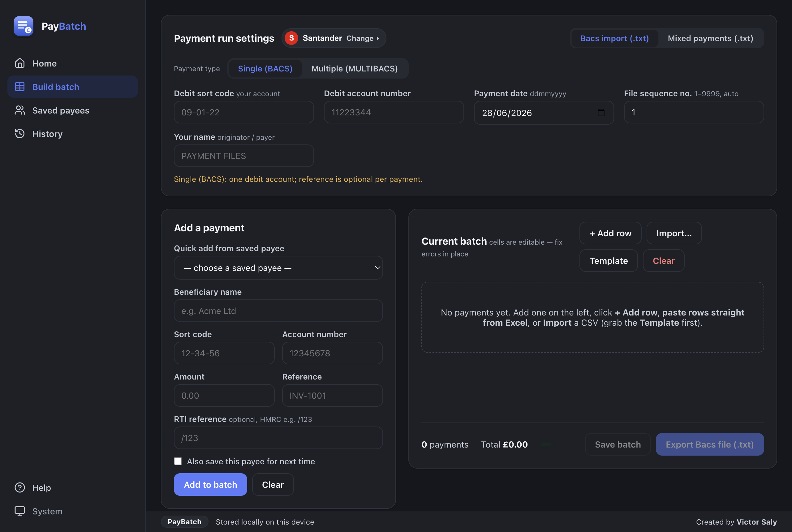The image size is (792, 532).
Task: Click Stored locally on this device text
Action: click(265, 522)
